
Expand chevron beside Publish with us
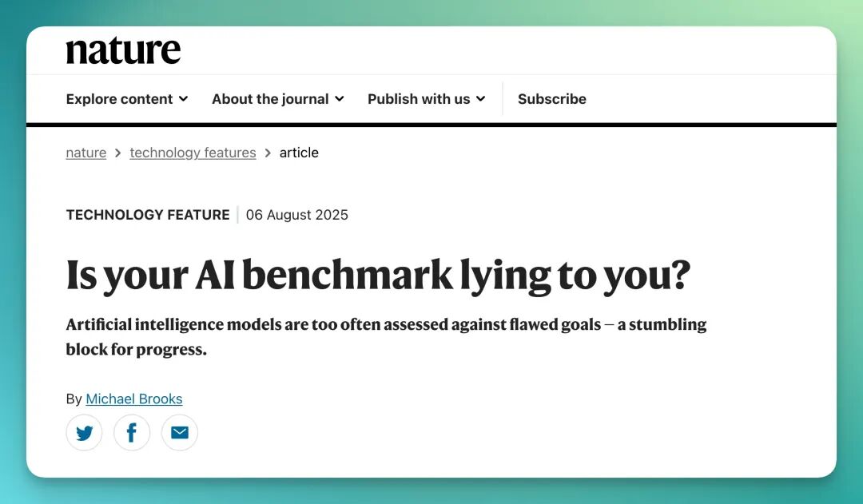click(481, 99)
